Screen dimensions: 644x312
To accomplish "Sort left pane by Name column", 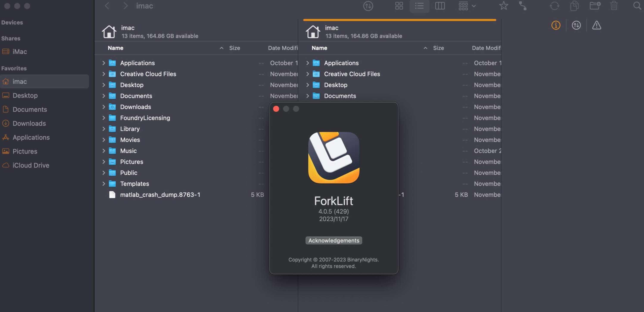I will (115, 48).
